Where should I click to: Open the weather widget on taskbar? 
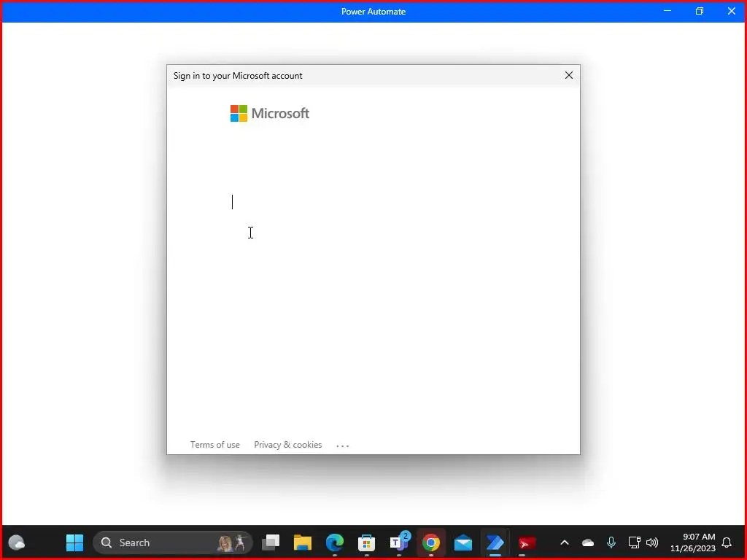pos(17,542)
